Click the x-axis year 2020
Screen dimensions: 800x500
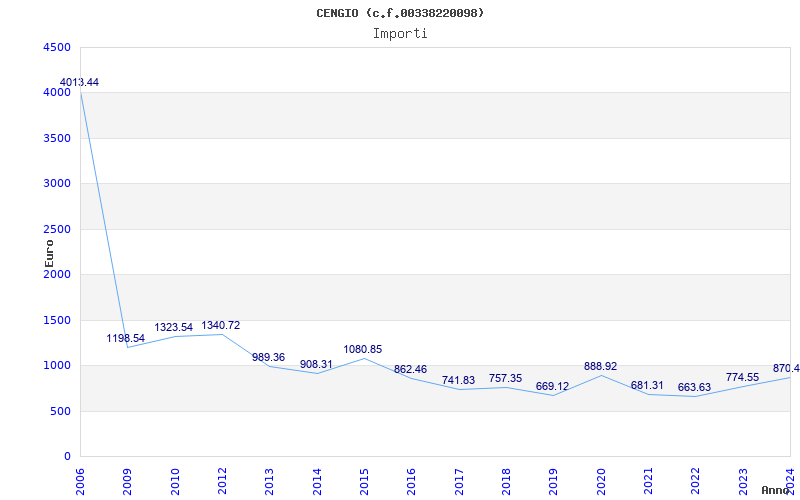click(x=601, y=482)
